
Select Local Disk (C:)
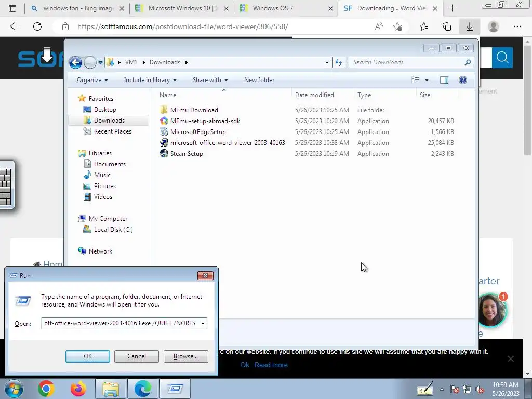[113, 230]
